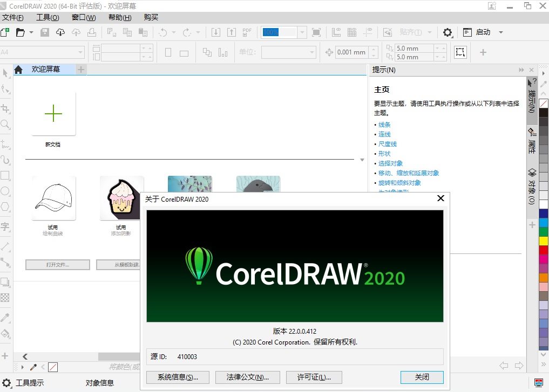Toggle portrait page orientation

click(x=168, y=52)
